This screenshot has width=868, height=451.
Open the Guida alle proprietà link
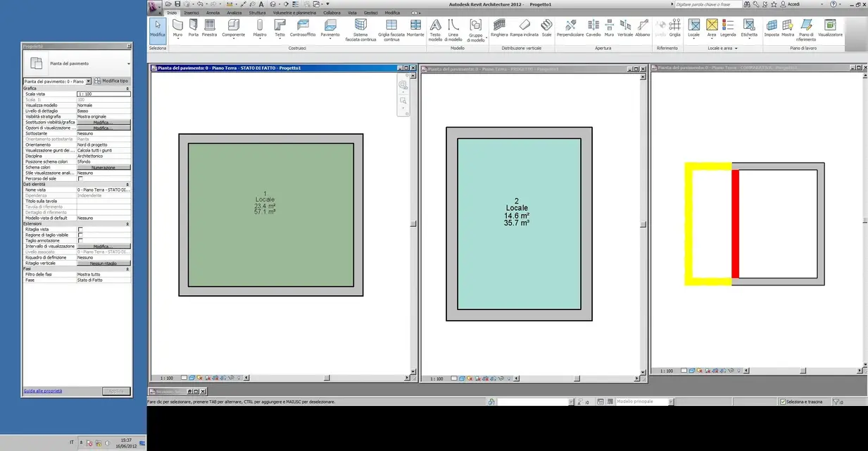pos(43,390)
